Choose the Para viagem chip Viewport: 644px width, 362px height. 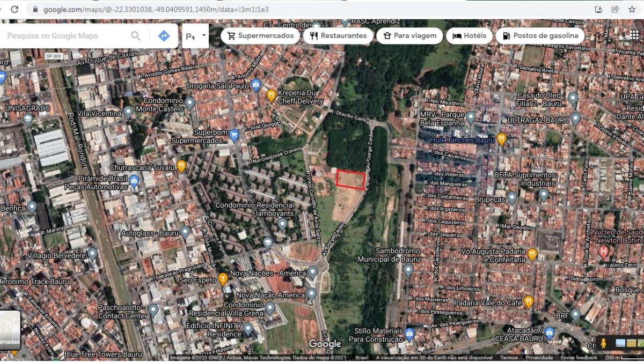(409, 35)
